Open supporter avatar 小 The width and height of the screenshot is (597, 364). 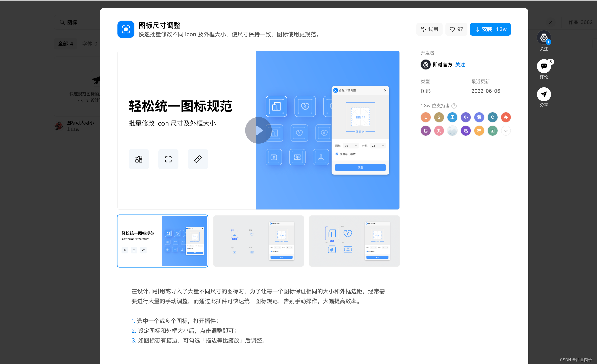[x=466, y=117]
